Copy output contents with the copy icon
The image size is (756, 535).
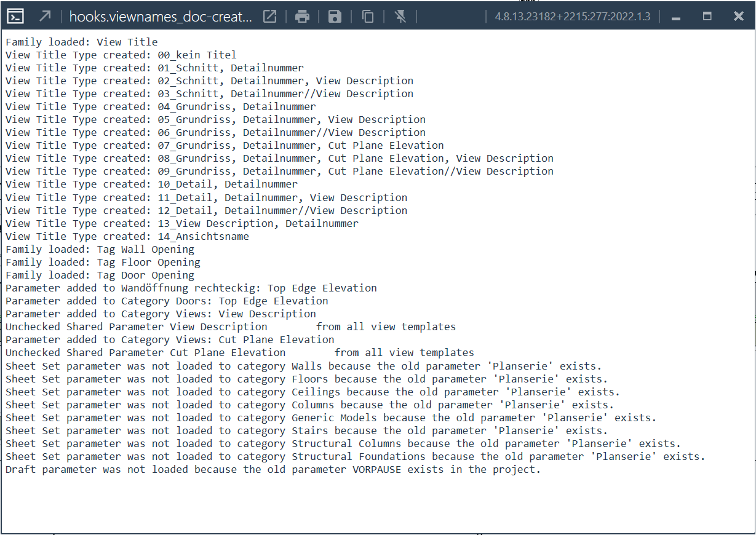coord(368,17)
